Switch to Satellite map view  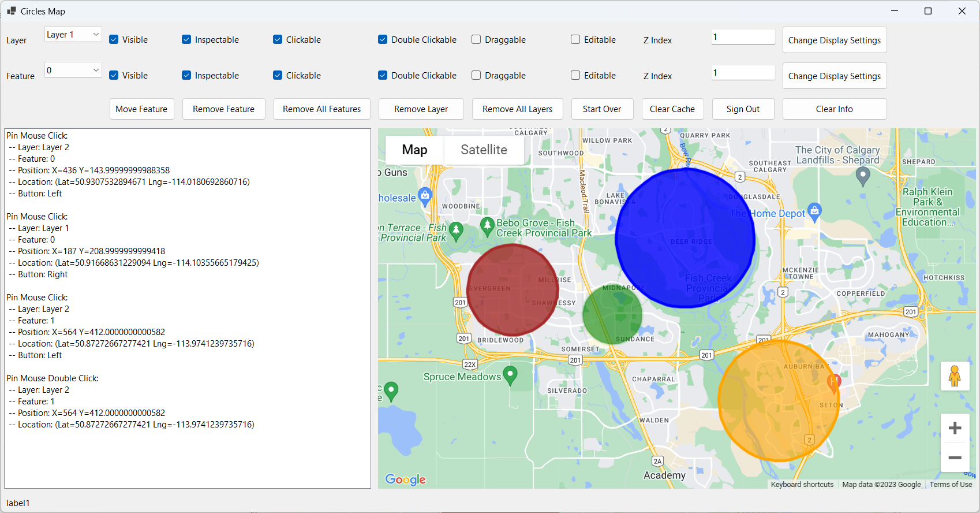[484, 150]
